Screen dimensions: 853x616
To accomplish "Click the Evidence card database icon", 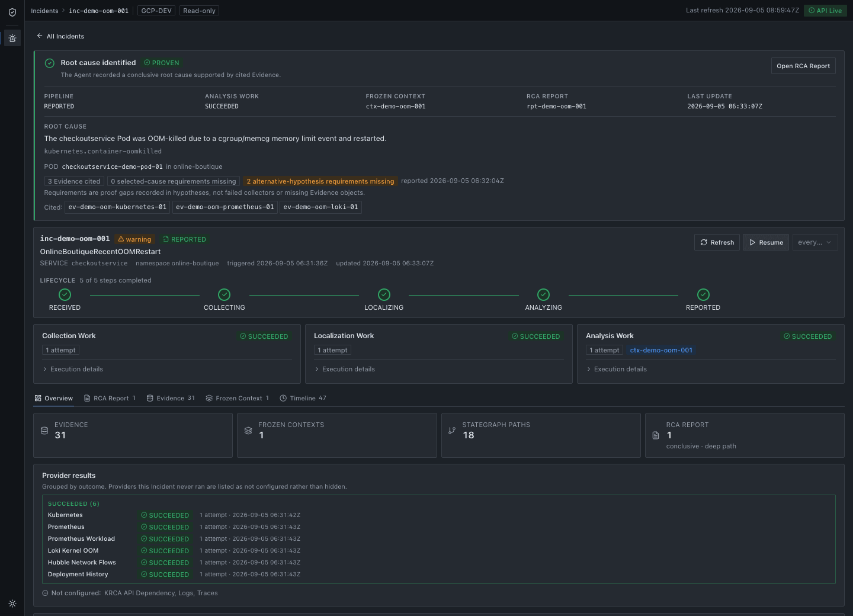I will [x=44, y=431].
